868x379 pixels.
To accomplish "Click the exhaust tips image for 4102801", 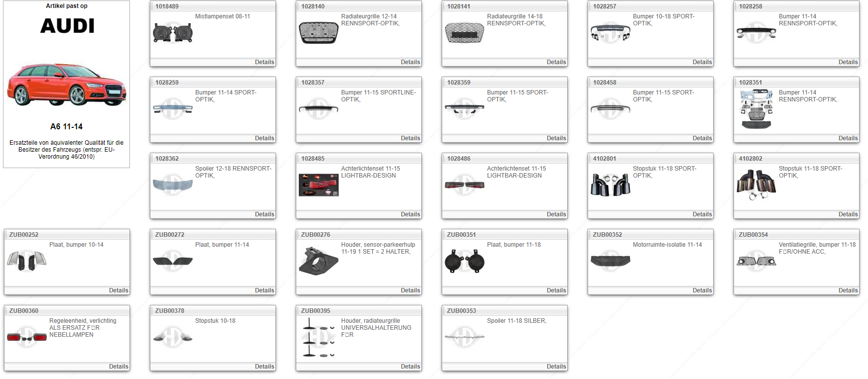I will coord(610,185).
